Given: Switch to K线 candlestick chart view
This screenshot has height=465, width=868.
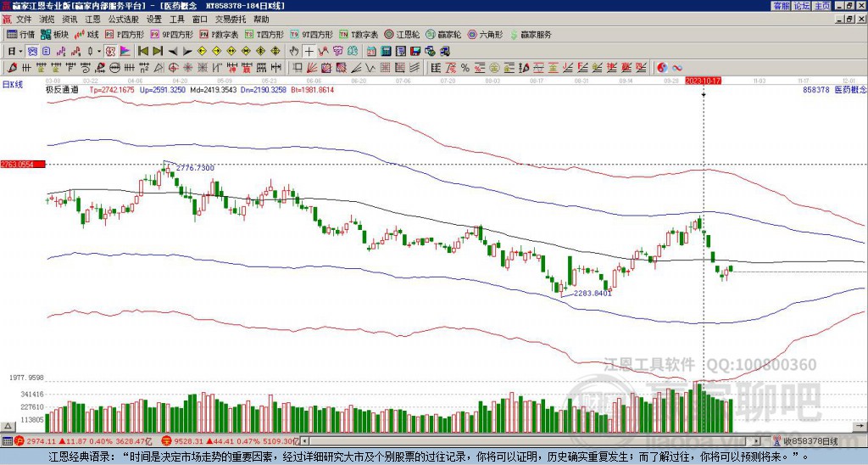Looking at the screenshot, I should (x=86, y=34).
